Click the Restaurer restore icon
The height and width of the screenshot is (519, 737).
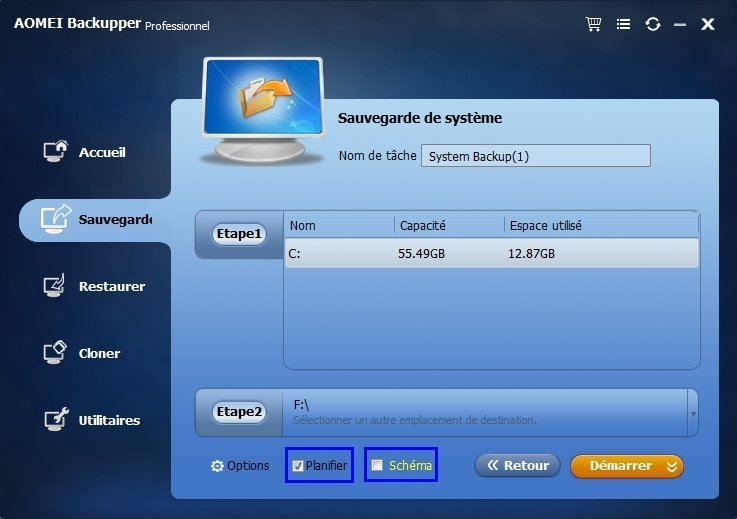point(55,285)
